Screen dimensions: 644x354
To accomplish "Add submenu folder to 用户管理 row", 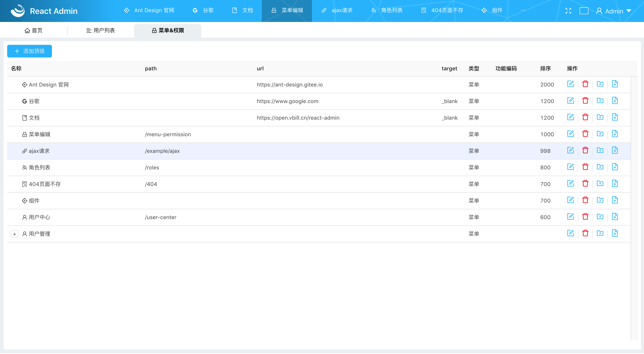I will [x=600, y=233].
